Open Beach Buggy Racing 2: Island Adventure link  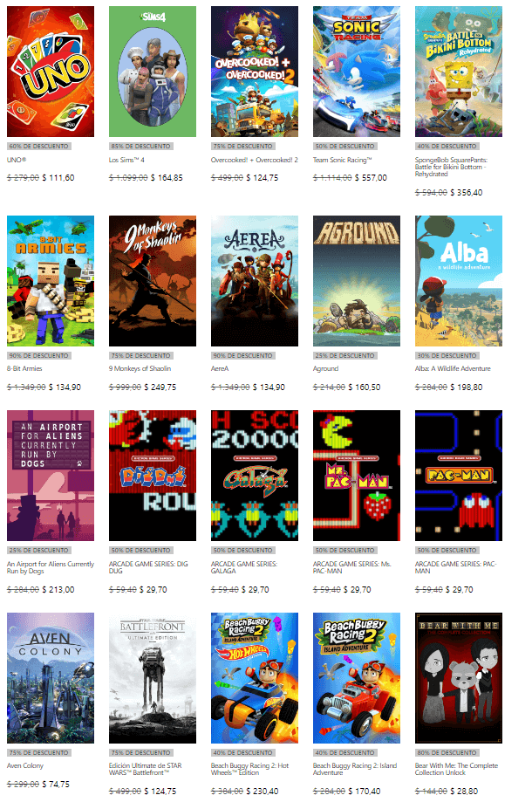point(355,769)
